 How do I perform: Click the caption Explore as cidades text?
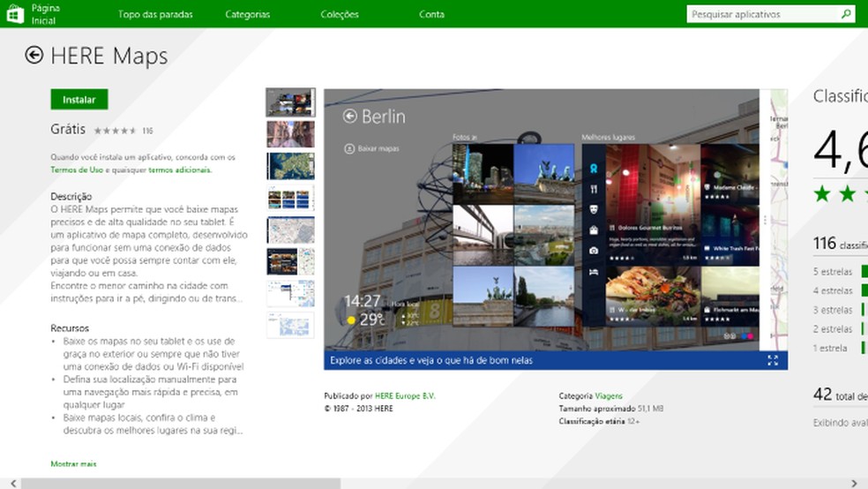[431, 360]
